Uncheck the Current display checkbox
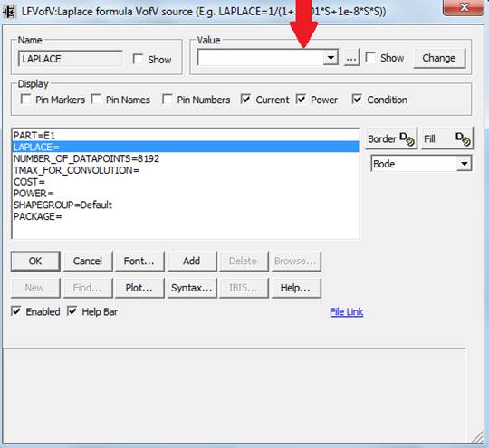 (x=245, y=100)
